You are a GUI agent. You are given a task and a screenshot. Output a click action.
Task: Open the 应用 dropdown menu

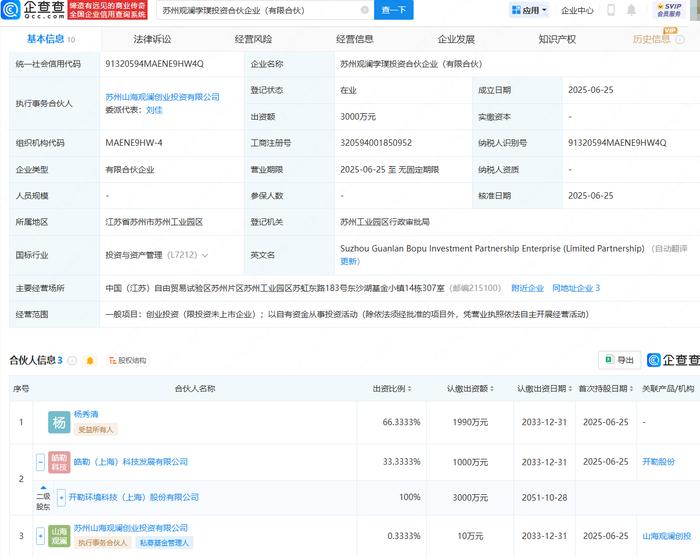[x=529, y=10]
